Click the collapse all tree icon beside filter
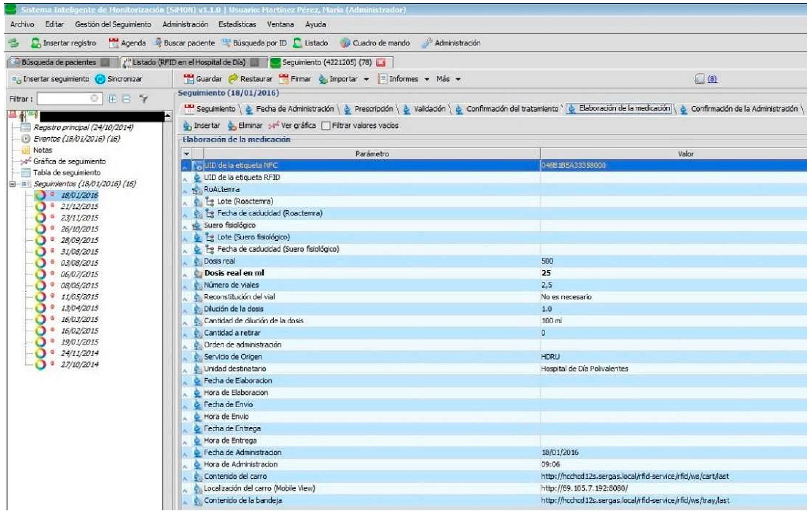Viewport: 812px width, 515px height. 126,99
